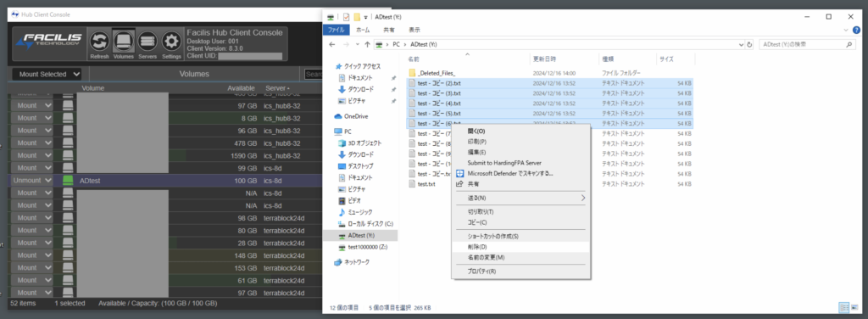Select ネットワーク in navigation pane
868x319 pixels.
tap(352, 262)
